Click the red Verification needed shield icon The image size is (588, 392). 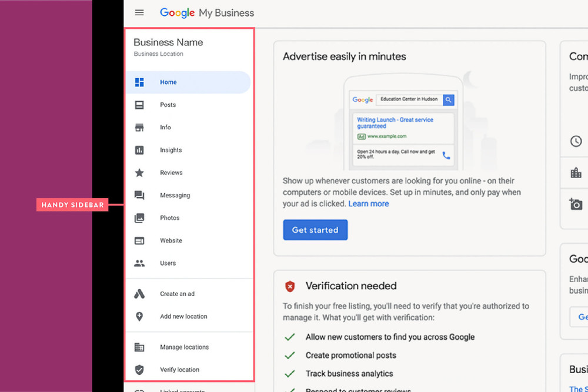click(x=290, y=286)
